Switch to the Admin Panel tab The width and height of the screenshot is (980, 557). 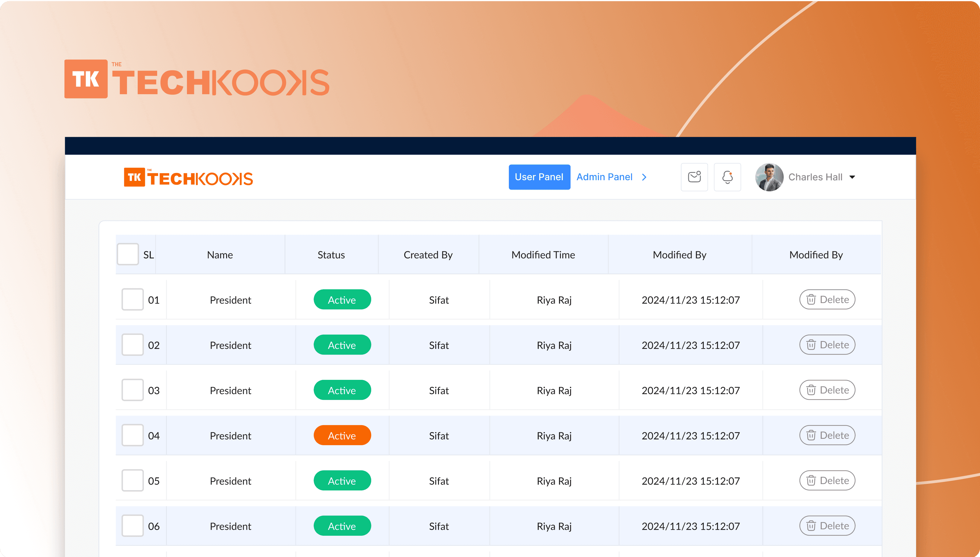click(x=604, y=177)
